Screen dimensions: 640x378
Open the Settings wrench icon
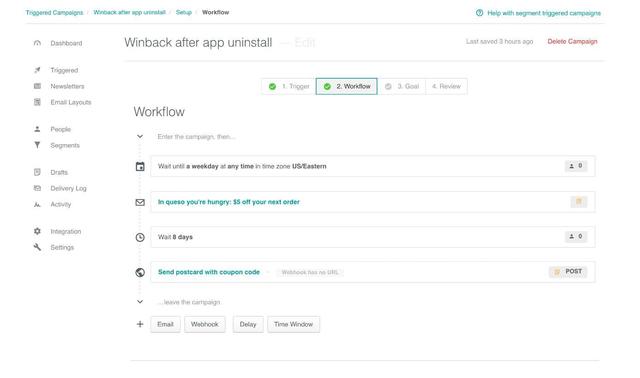pyautogui.click(x=37, y=247)
